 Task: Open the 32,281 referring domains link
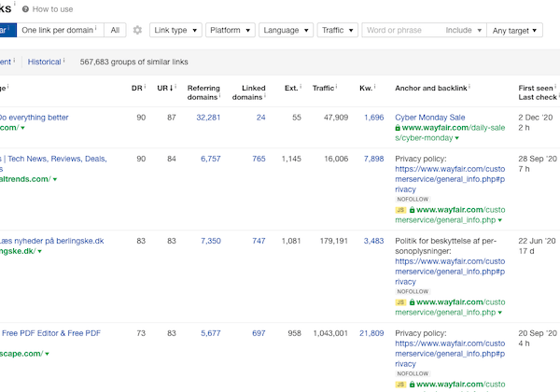click(208, 118)
